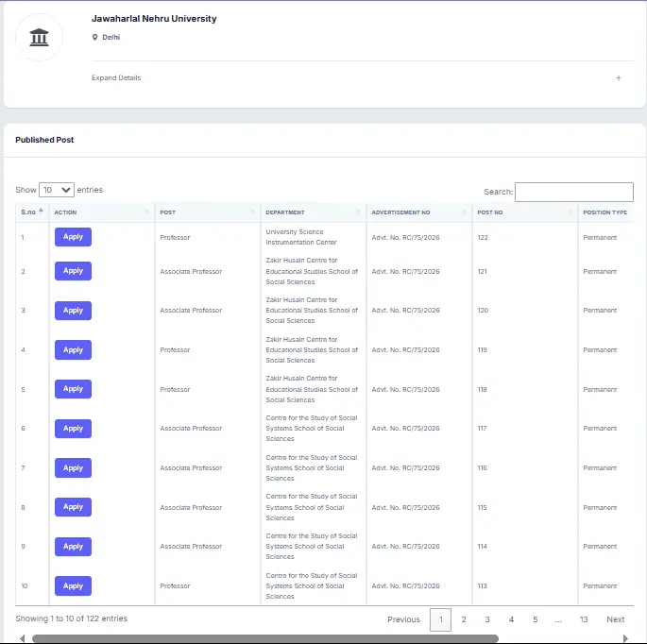
Task: Apply for post number 118 Professor
Action: click(x=73, y=389)
